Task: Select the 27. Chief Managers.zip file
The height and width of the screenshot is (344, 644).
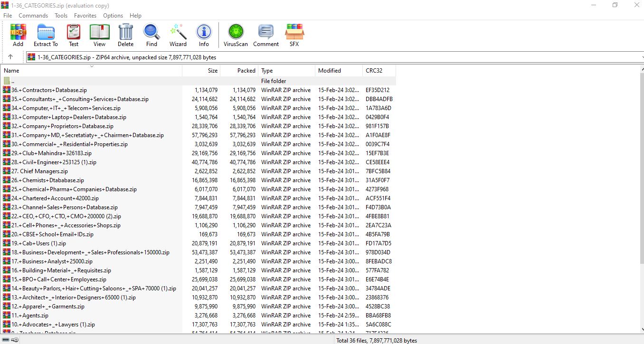Action: pos(44,171)
